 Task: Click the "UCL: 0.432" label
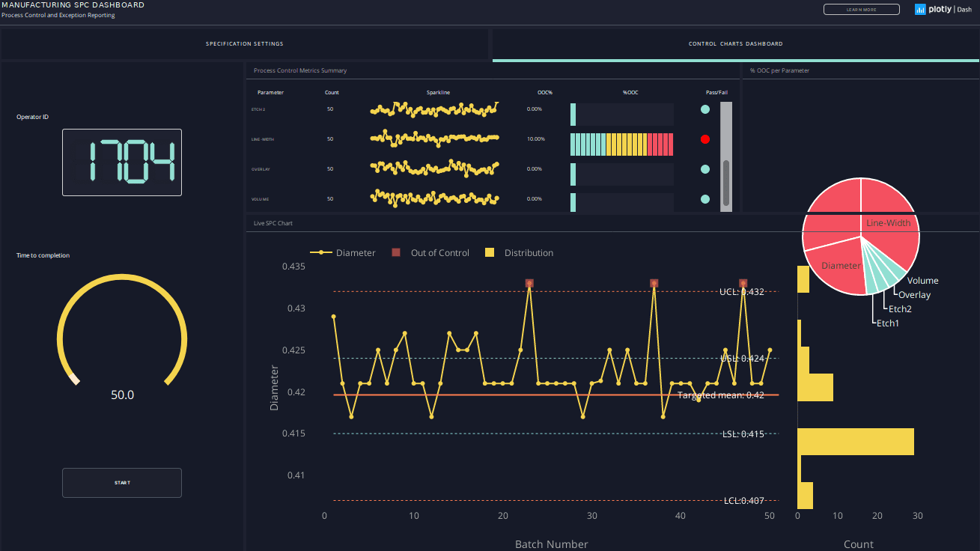coord(742,291)
